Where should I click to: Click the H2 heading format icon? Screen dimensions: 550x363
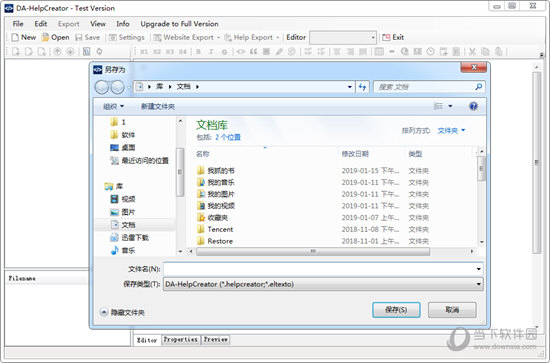157,52
